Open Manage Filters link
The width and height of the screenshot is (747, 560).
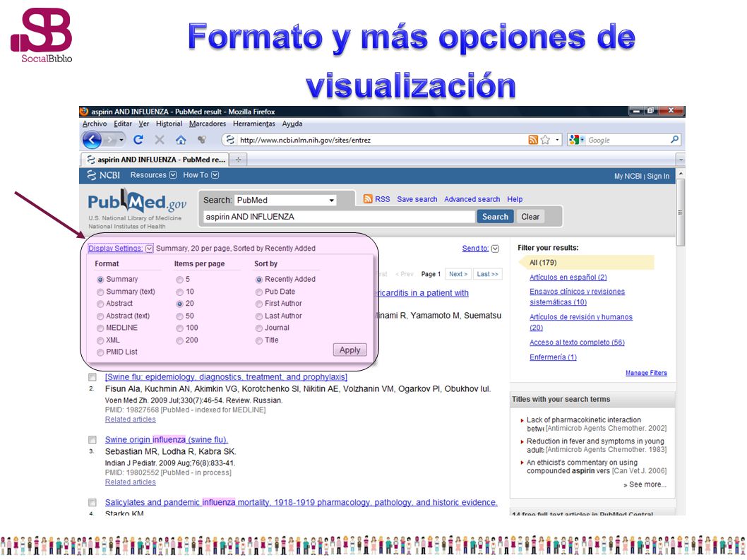(x=646, y=373)
